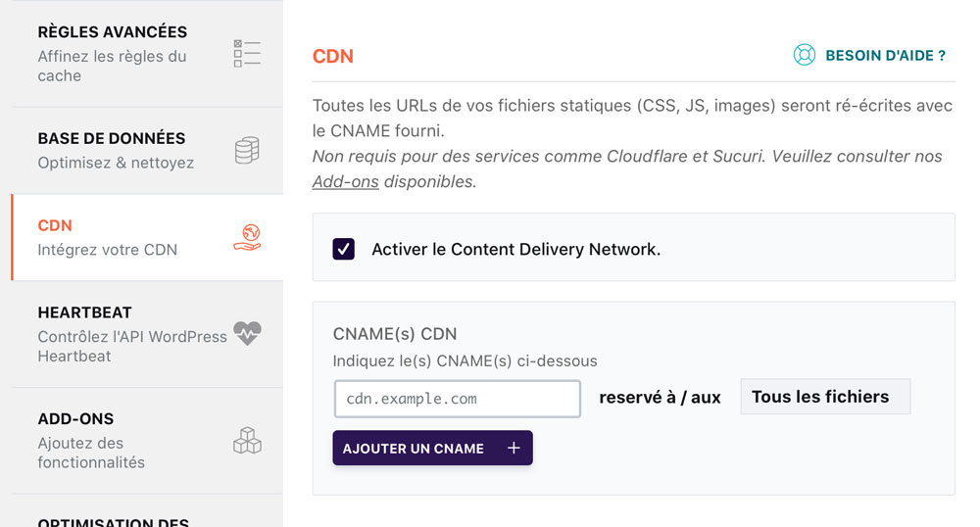Focus the cdn.example.com CNAME field
The height and width of the screenshot is (527, 980).
pos(458,399)
